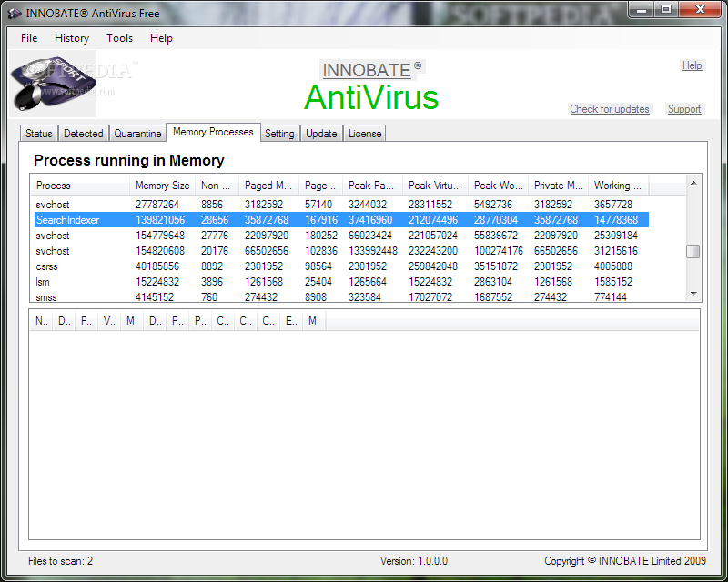Image resolution: width=728 pixels, height=582 pixels.
Task: Select the Memory Processes tab
Action: (213, 132)
